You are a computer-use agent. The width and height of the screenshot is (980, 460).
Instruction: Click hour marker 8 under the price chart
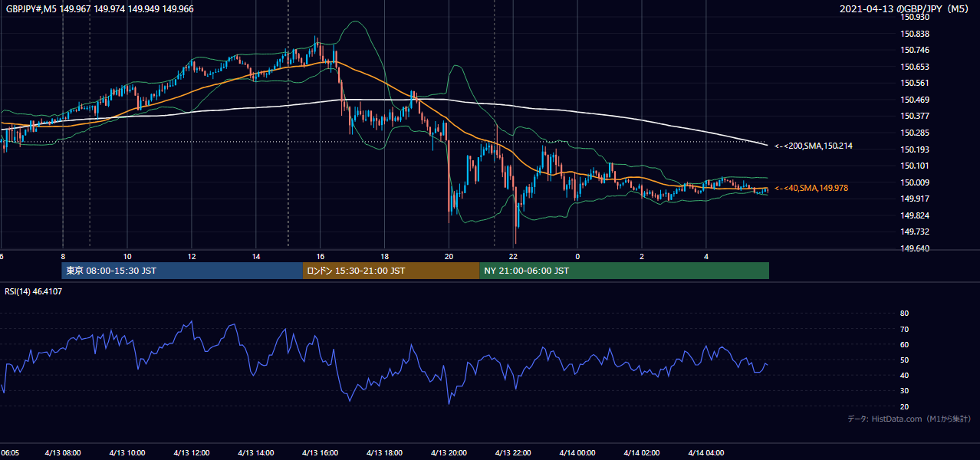62,256
